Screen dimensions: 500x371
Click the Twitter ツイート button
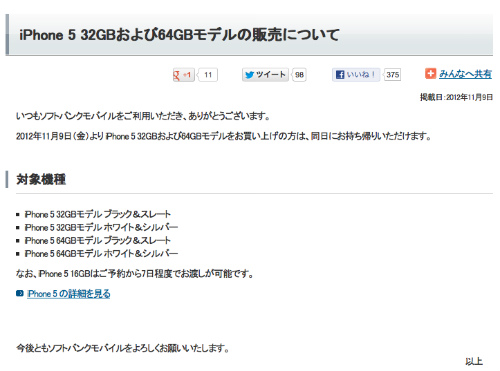[265, 75]
